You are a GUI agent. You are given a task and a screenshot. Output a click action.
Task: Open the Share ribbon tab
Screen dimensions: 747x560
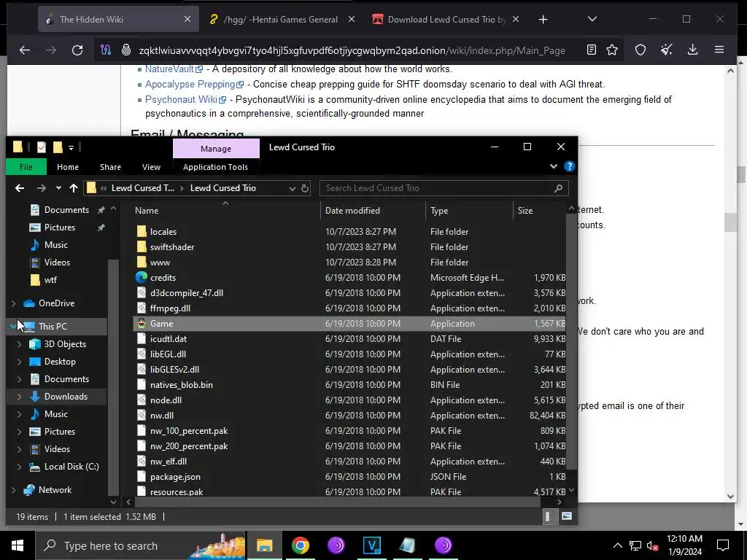pyautogui.click(x=110, y=167)
